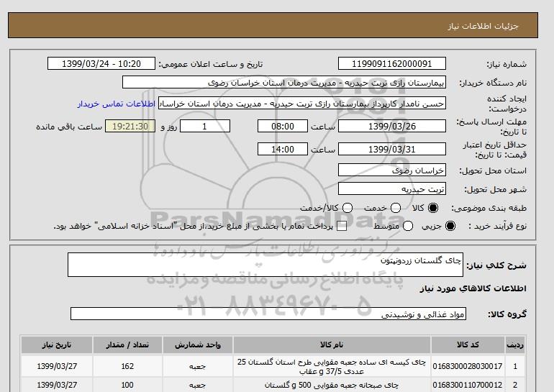Screen dimensions: 554x392
Task: Click the need date cell in row 2
Action: point(57,385)
